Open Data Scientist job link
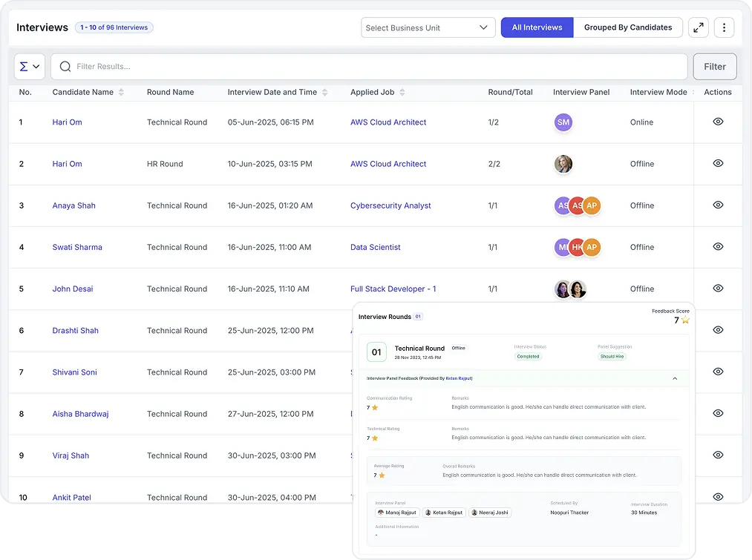The height and width of the screenshot is (560, 752). 375,247
